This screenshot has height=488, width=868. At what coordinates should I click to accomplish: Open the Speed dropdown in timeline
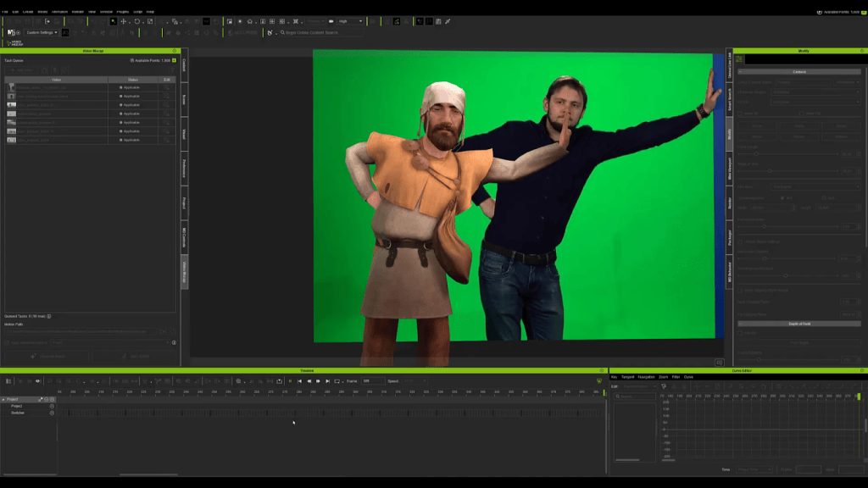click(x=415, y=381)
